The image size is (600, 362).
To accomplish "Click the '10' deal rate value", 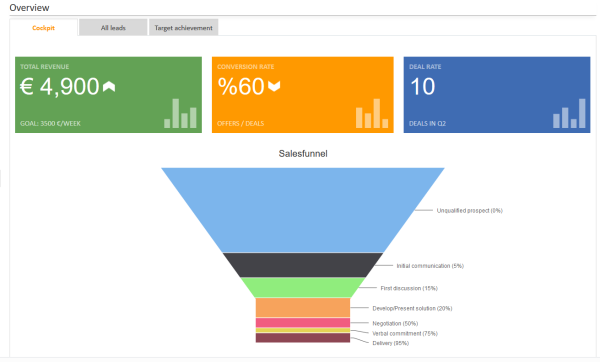I will tap(422, 86).
